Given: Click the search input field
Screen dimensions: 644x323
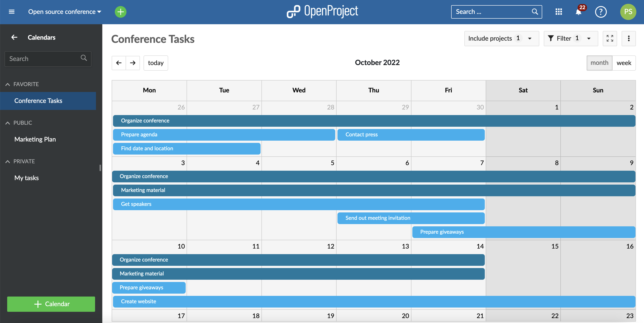Looking at the screenshot, I should point(491,11).
